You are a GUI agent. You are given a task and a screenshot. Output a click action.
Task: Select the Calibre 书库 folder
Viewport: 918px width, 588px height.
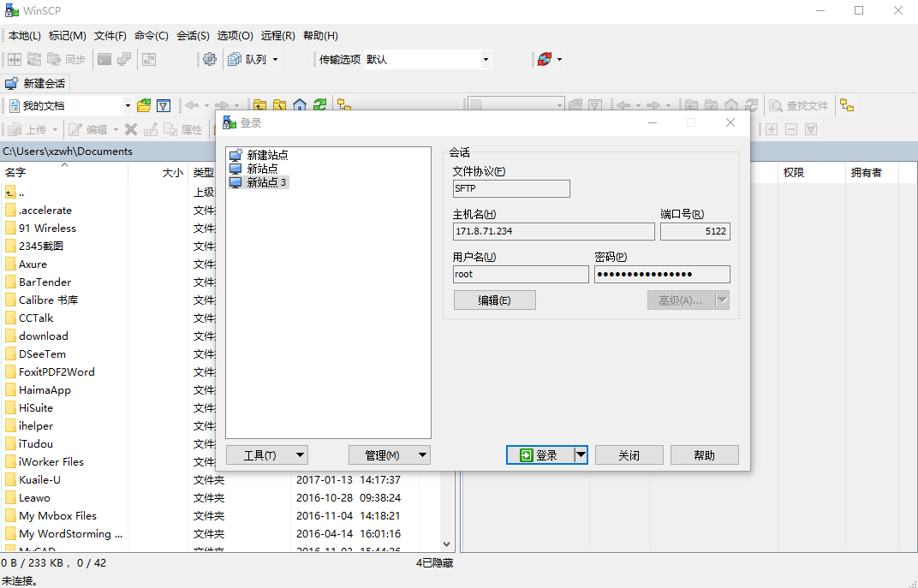point(49,300)
